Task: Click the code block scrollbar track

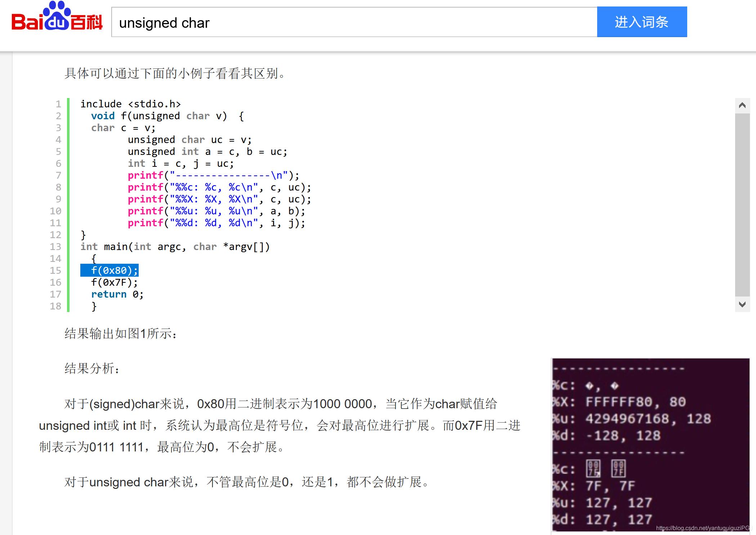Action: 742,205
